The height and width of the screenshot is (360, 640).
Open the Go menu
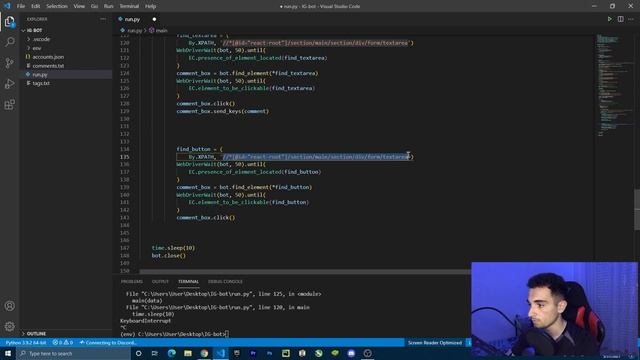coord(94,6)
